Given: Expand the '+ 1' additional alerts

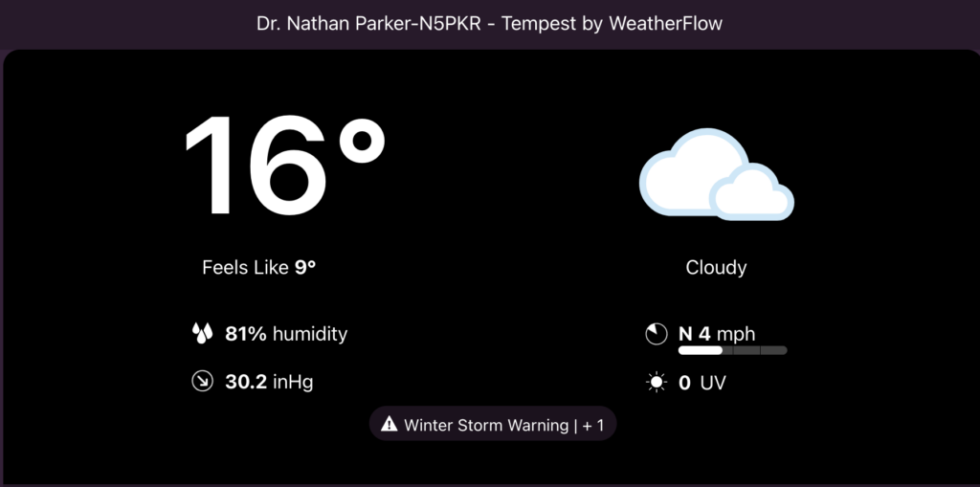Looking at the screenshot, I should coord(594,424).
